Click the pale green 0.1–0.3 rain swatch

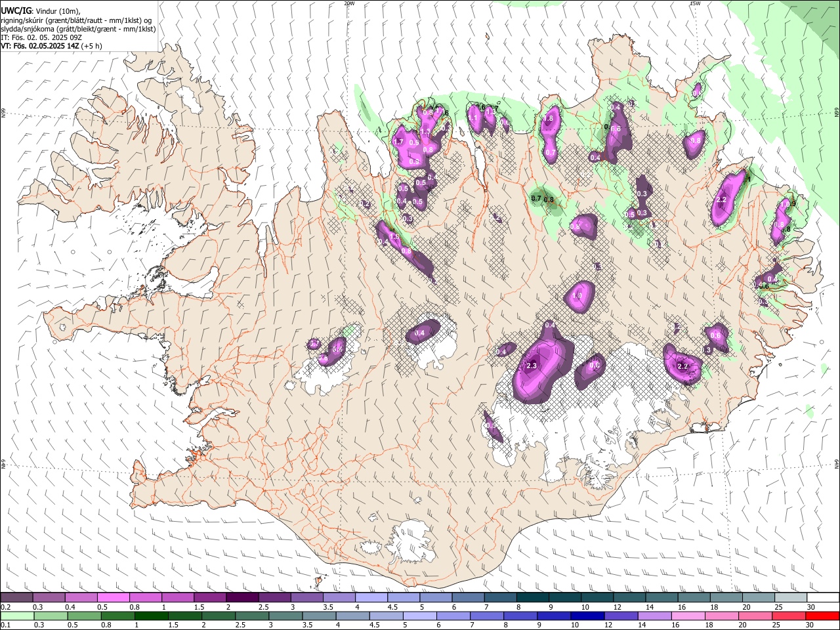pos(18,616)
